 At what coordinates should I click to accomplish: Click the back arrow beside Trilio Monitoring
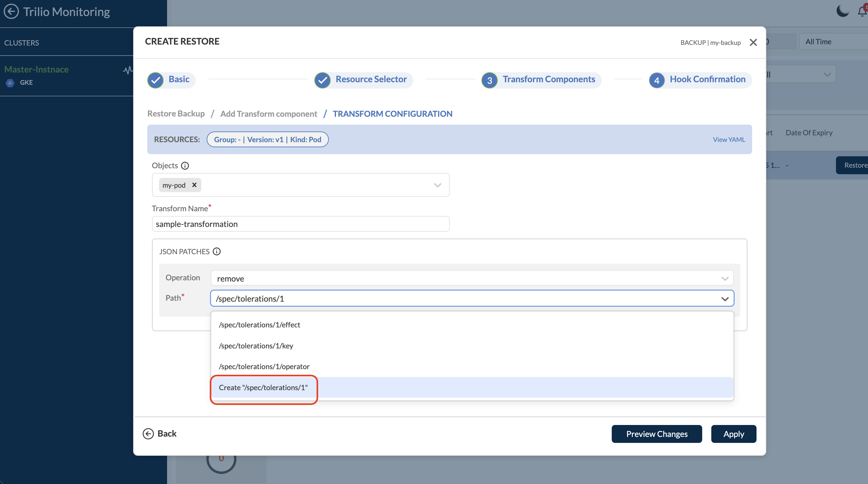(11, 11)
